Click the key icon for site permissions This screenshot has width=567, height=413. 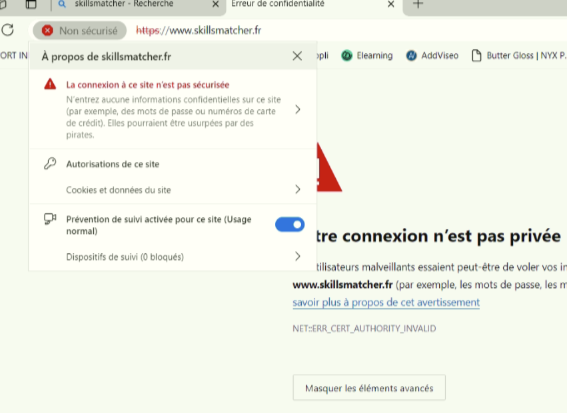[50, 163]
